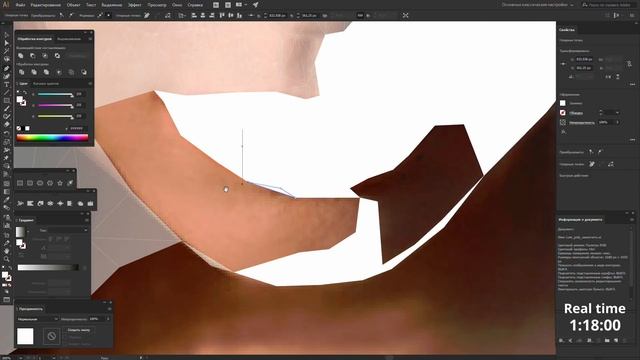Select the Eraser tool

click(7, 124)
